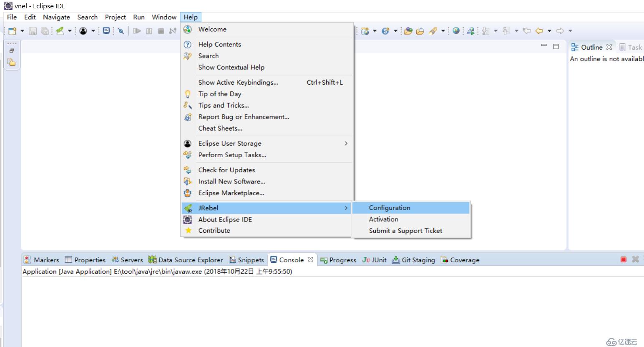This screenshot has height=347, width=644.
Task: Open the Project Explorer fast-view icon
Action: (x=12, y=62)
